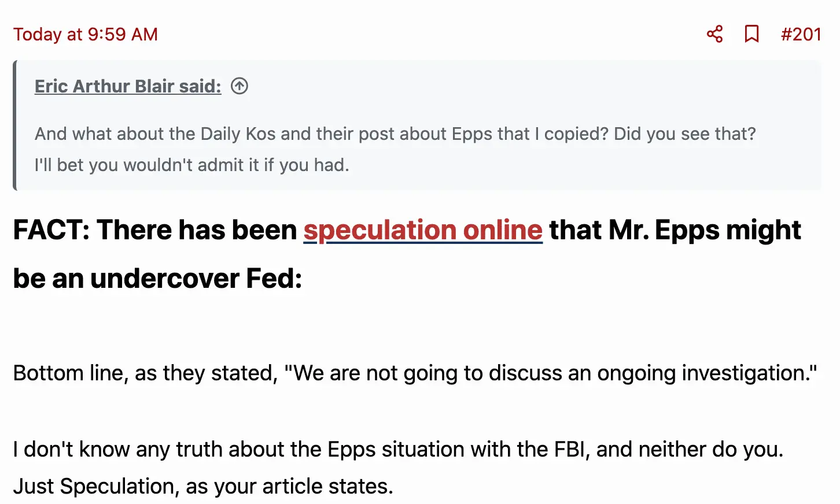Open the post permalink #201
840x504 pixels.
(801, 34)
